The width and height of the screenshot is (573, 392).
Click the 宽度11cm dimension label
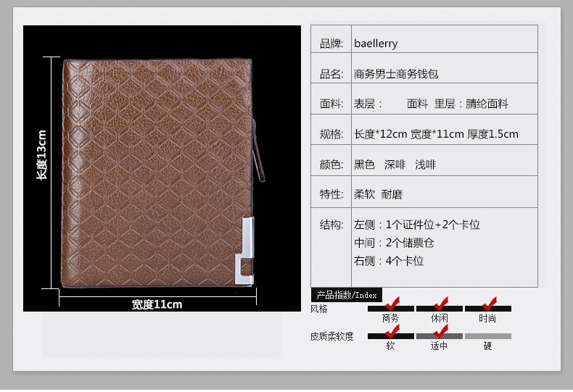tap(157, 304)
